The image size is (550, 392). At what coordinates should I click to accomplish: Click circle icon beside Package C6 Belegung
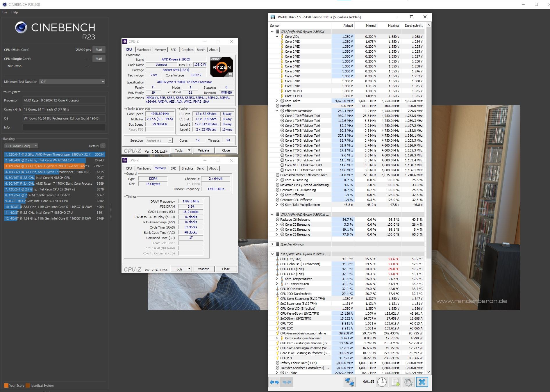[x=277, y=220]
